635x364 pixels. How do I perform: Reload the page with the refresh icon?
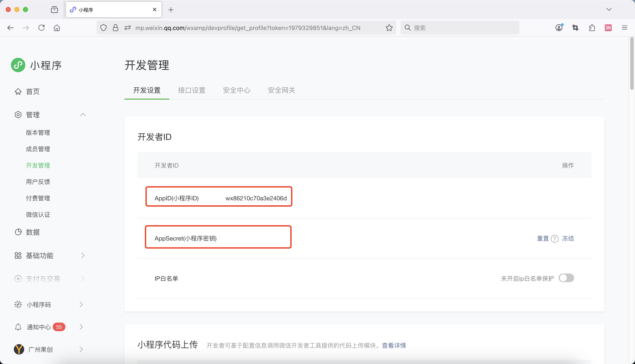pyautogui.click(x=41, y=28)
